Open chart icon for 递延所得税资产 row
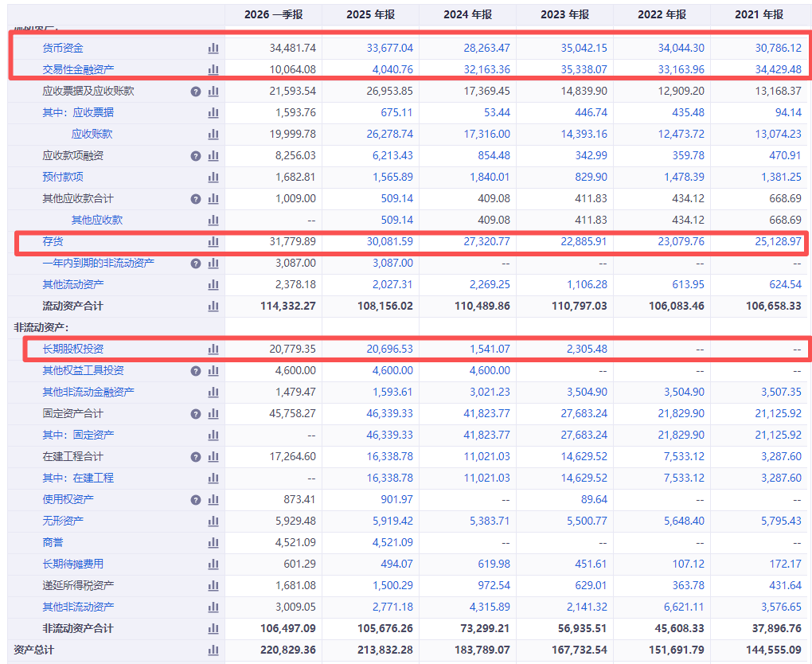This screenshot has height=664, width=812. click(213, 586)
